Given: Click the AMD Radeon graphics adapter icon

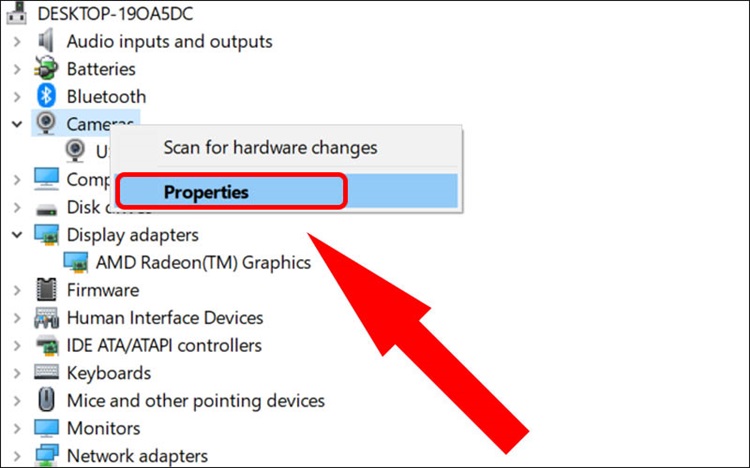Looking at the screenshot, I should (76, 262).
